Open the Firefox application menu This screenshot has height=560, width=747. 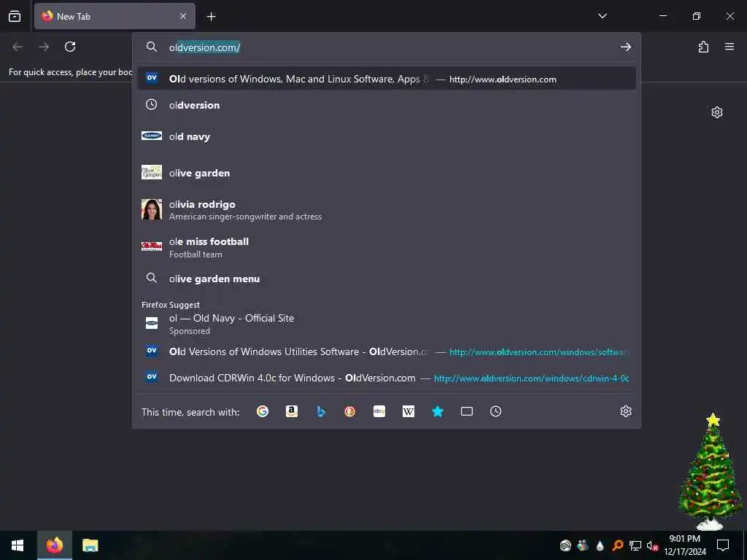tap(729, 47)
